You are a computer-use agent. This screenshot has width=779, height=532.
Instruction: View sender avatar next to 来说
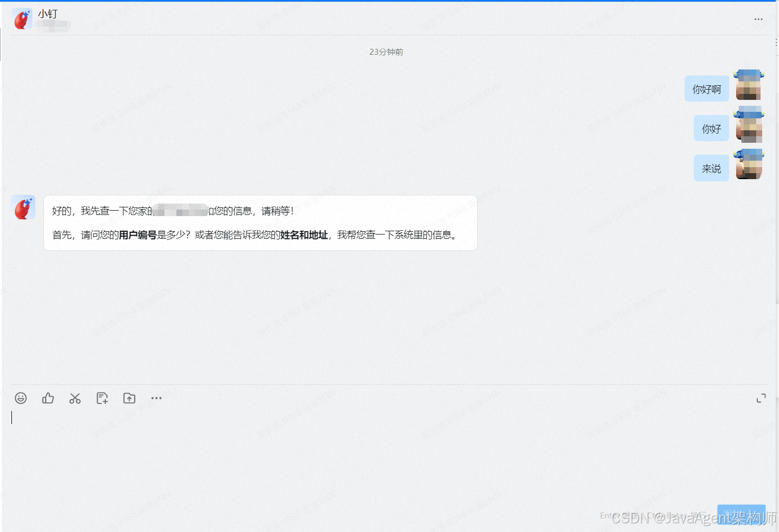749,164
